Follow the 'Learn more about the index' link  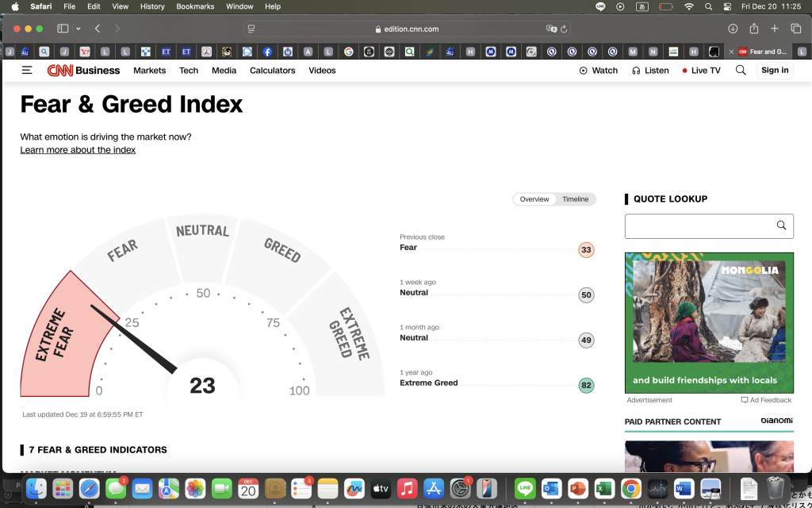pos(78,150)
